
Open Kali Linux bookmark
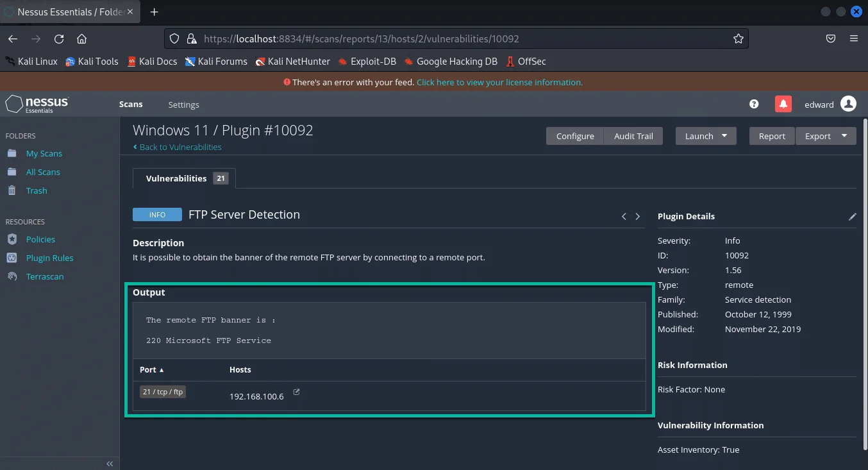pos(31,62)
